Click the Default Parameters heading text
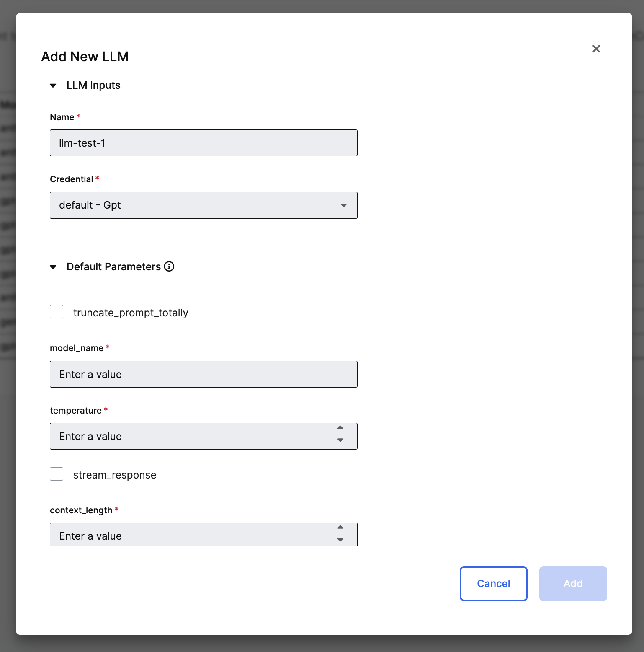 click(x=113, y=267)
